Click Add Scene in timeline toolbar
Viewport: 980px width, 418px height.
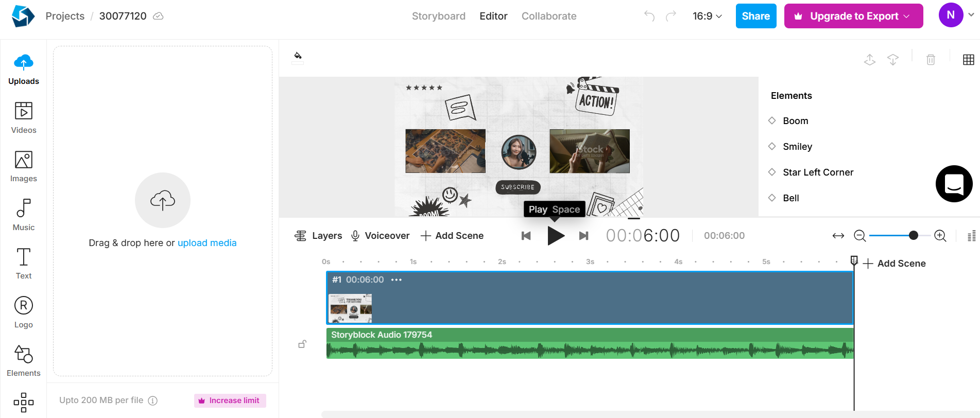(452, 236)
